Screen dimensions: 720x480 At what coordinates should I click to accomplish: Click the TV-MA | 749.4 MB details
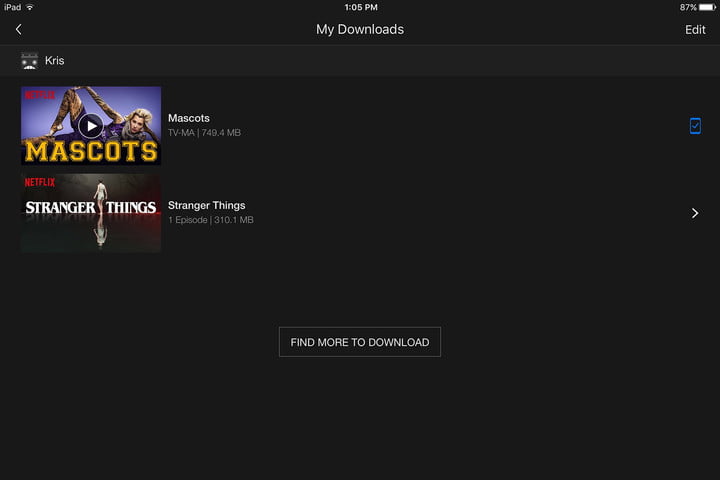tap(204, 133)
